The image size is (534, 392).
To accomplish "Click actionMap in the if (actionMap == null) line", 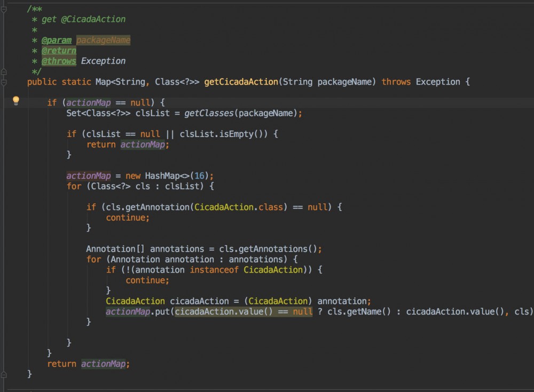I will [x=89, y=103].
